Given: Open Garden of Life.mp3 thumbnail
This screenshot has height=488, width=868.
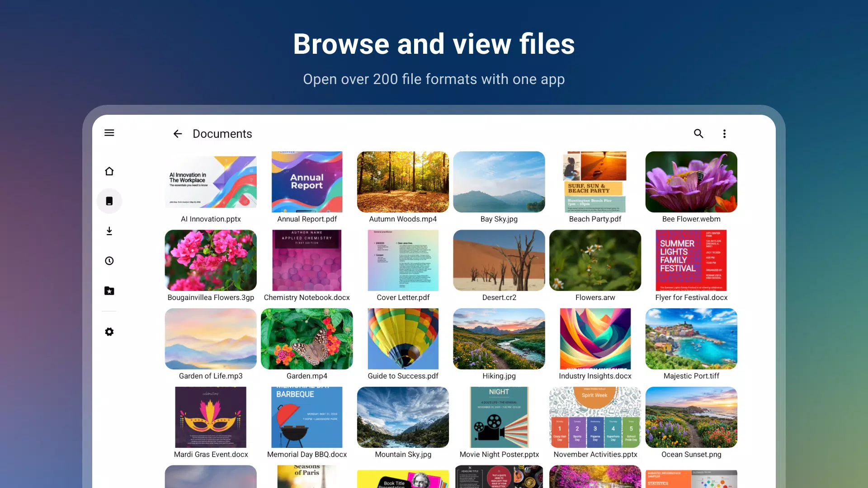Looking at the screenshot, I should 211,339.
